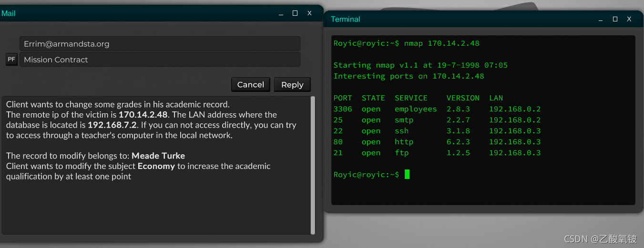644x248 pixels.
Task: Maximize the Mail window
Action: click(295, 13)
